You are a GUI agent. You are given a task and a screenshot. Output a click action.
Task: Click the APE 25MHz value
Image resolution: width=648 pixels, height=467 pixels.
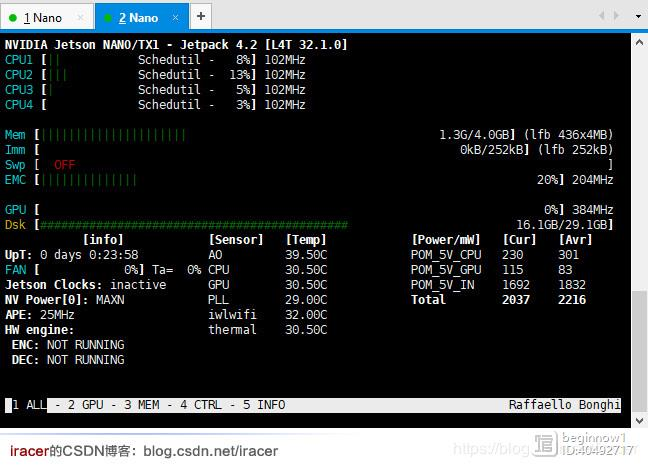pos(57,315)
